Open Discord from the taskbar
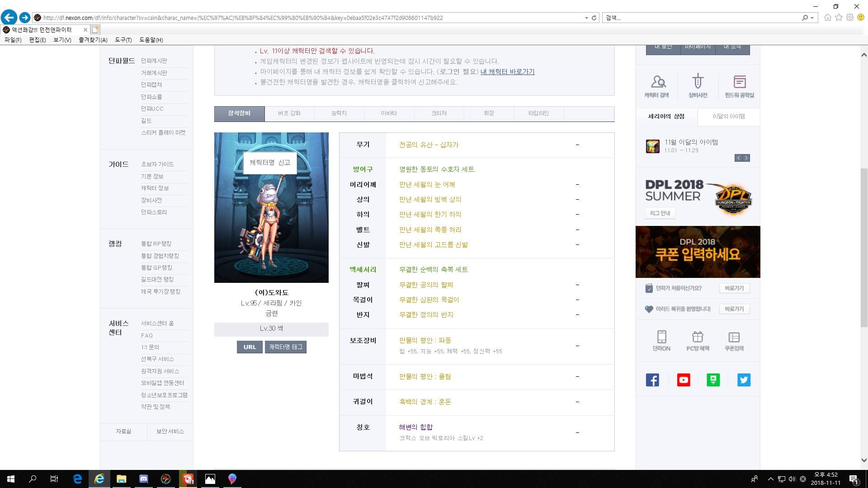Viewport: 868px width, 488px height. [143, 479]
